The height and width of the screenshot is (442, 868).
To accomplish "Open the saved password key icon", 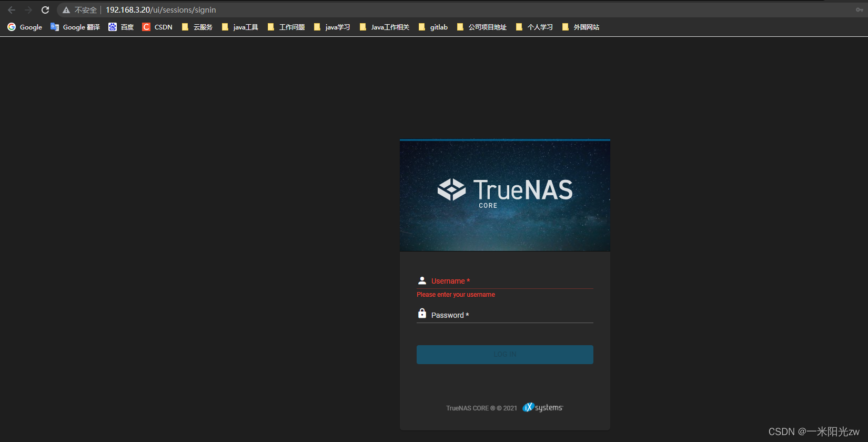I will pyautogui.click(x=860, y=9).
